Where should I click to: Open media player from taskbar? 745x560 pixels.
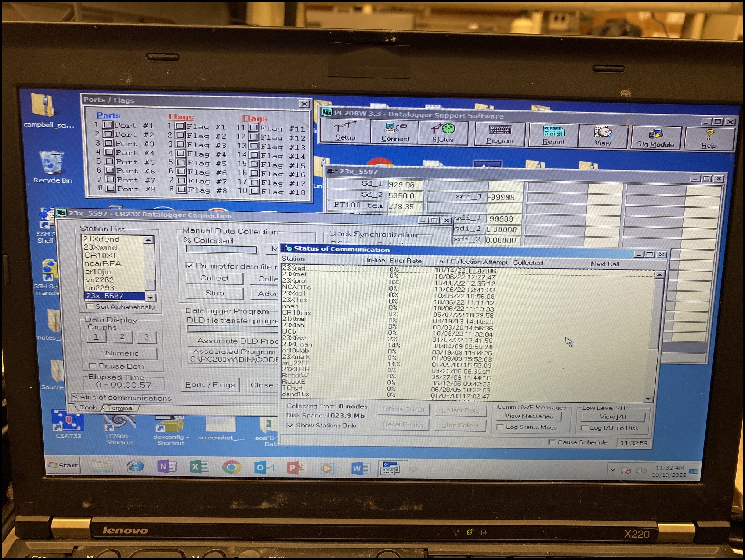point(327,469)
